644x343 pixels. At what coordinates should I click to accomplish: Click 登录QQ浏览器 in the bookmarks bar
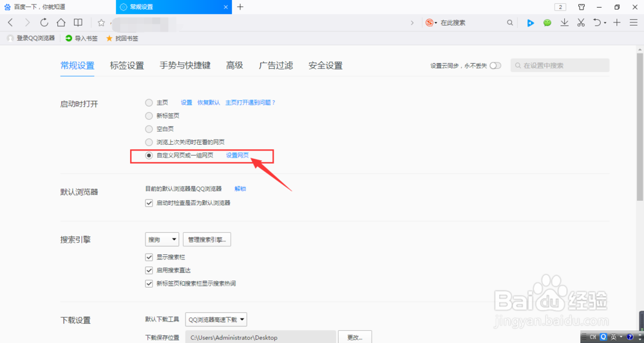[31, 38]
